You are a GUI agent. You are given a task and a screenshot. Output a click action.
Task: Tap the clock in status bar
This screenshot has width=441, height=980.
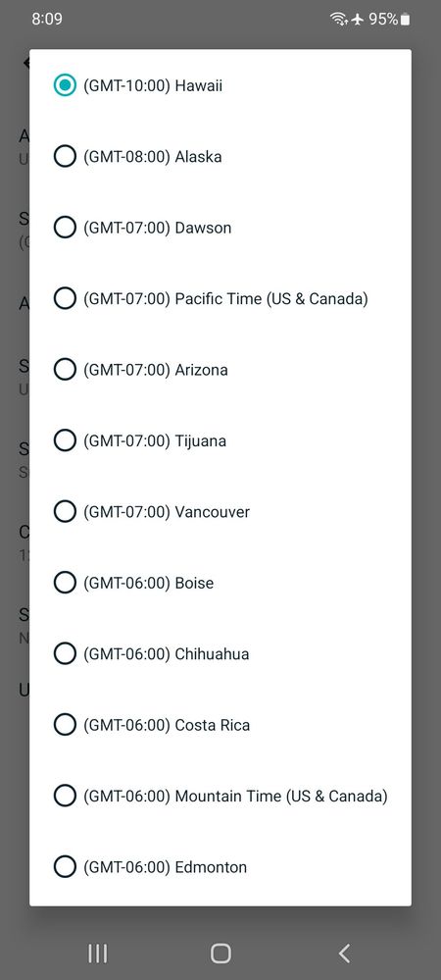(x=47, y=19)
